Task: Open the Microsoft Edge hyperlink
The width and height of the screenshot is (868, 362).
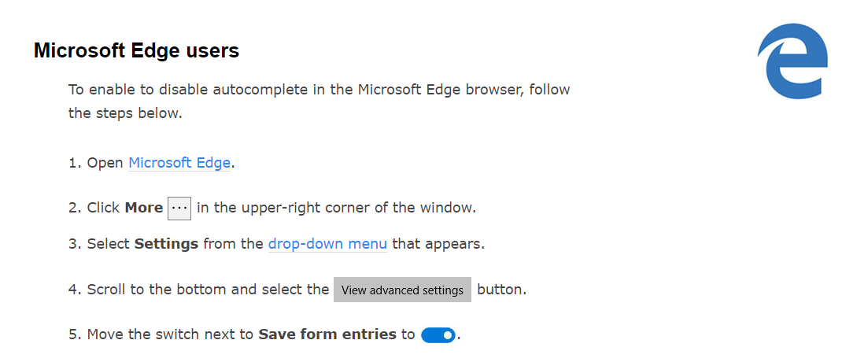Action: click(179, 163)
